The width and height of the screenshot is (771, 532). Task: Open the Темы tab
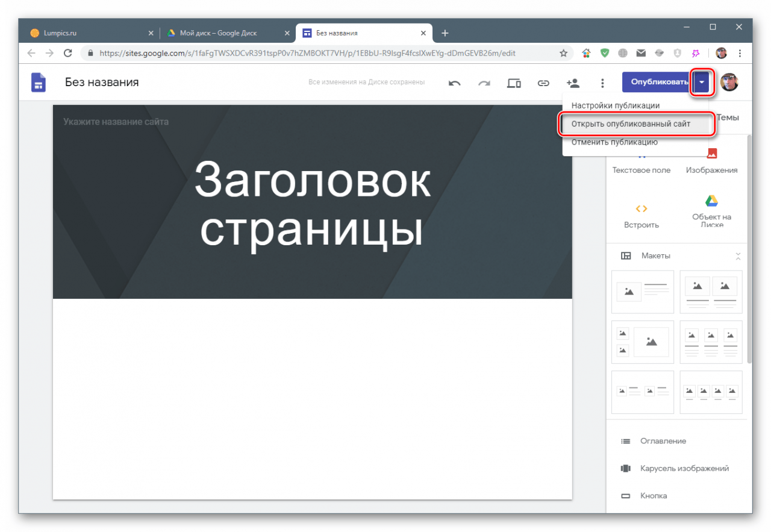727,118
